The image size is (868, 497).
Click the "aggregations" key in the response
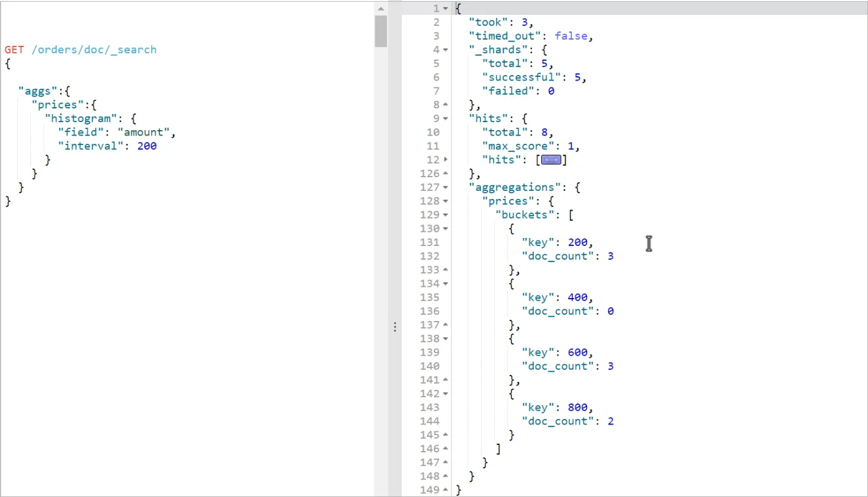[x=516, y=187]
